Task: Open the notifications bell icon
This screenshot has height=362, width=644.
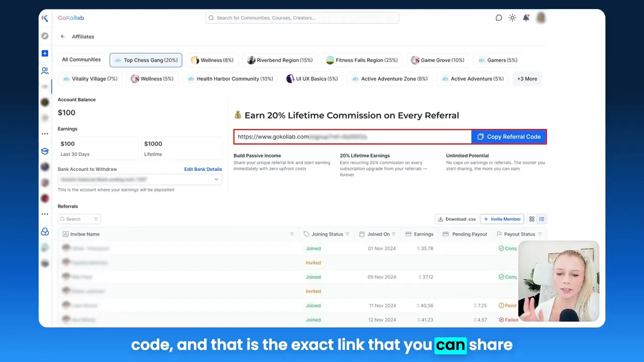Action: [526, 18]
